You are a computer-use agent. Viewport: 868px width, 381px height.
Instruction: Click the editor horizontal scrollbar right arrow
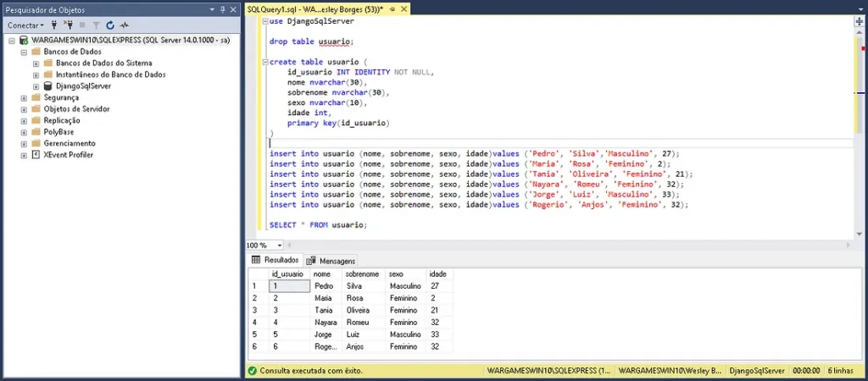point(847,245)
